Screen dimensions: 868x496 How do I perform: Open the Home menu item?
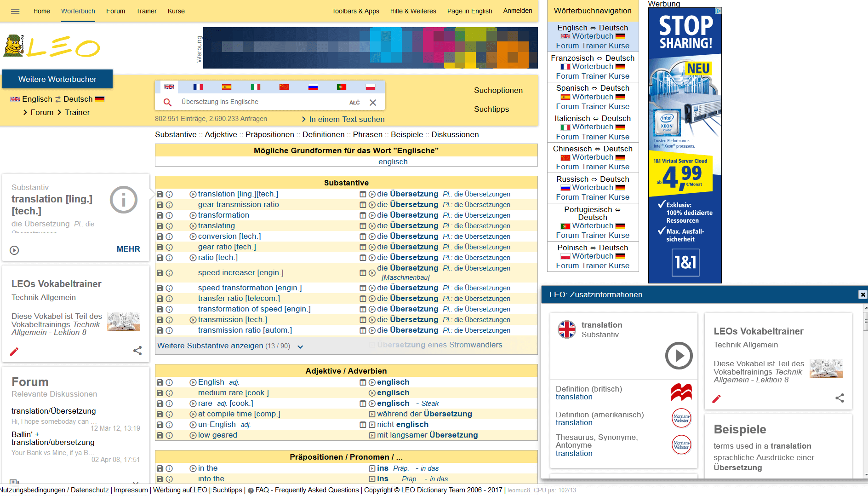click(x=41, y=11)
